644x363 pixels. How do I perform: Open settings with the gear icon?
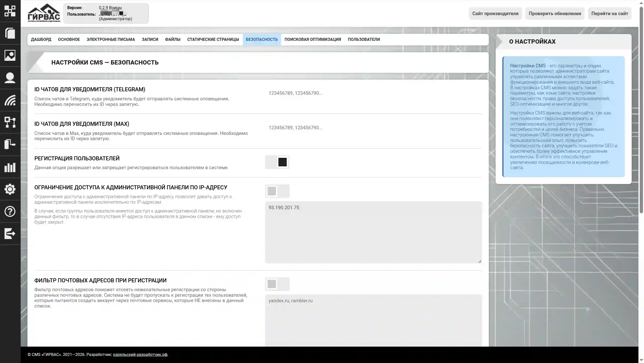[10, 189]
